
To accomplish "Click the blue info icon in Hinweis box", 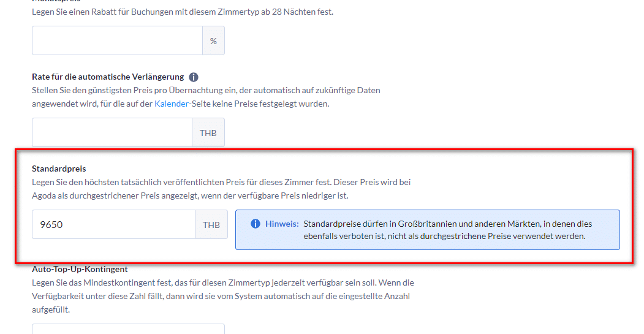I will [256, 224].
